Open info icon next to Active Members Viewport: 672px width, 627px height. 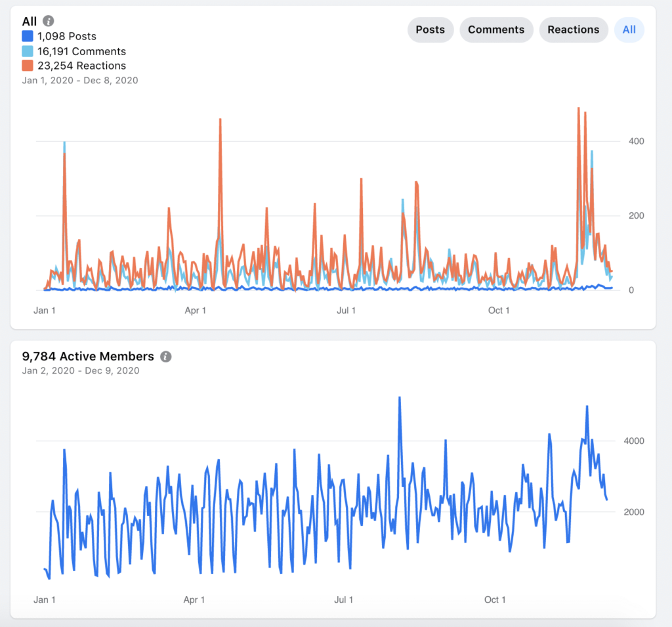[x=166, y=357]
